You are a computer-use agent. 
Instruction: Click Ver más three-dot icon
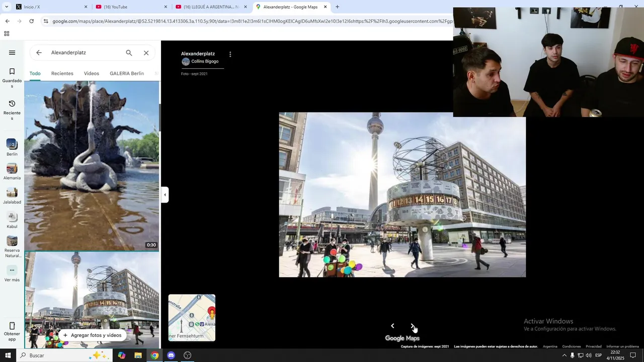pyautogui.click(x=12, y=270)
